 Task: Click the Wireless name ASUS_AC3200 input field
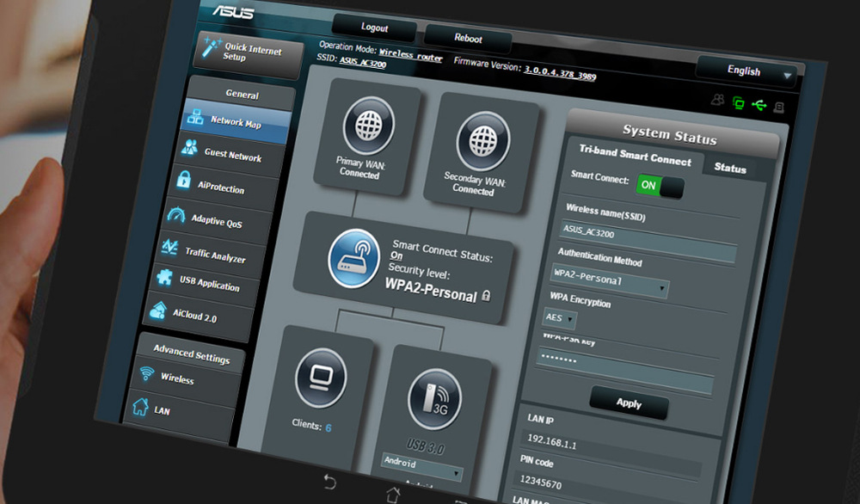click(x=648, y=240)
